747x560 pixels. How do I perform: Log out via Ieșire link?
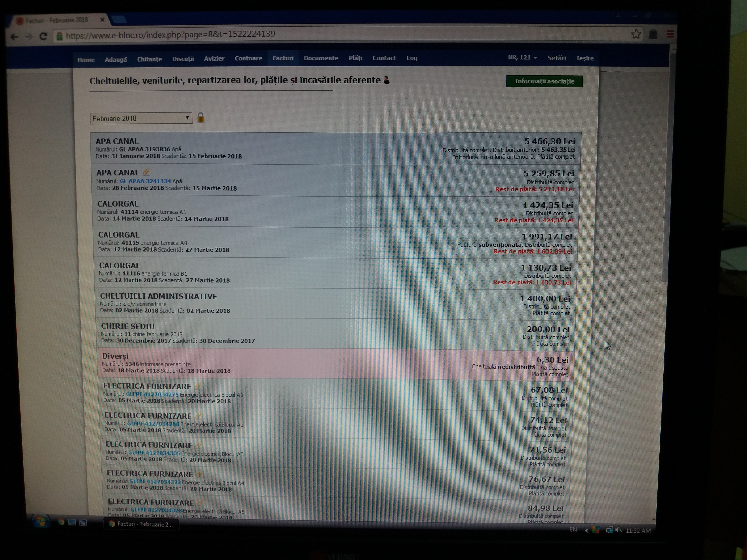pyautogui.click(x=585, y=58)
